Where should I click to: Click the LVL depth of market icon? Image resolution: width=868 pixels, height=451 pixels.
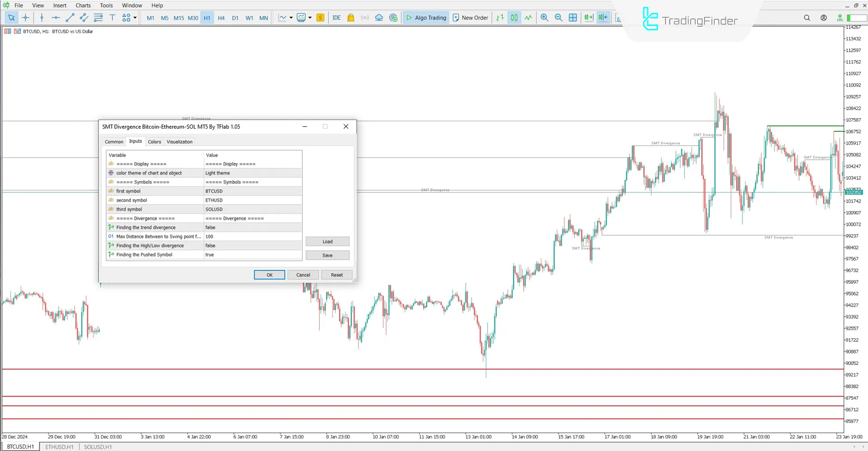(840, 18)
